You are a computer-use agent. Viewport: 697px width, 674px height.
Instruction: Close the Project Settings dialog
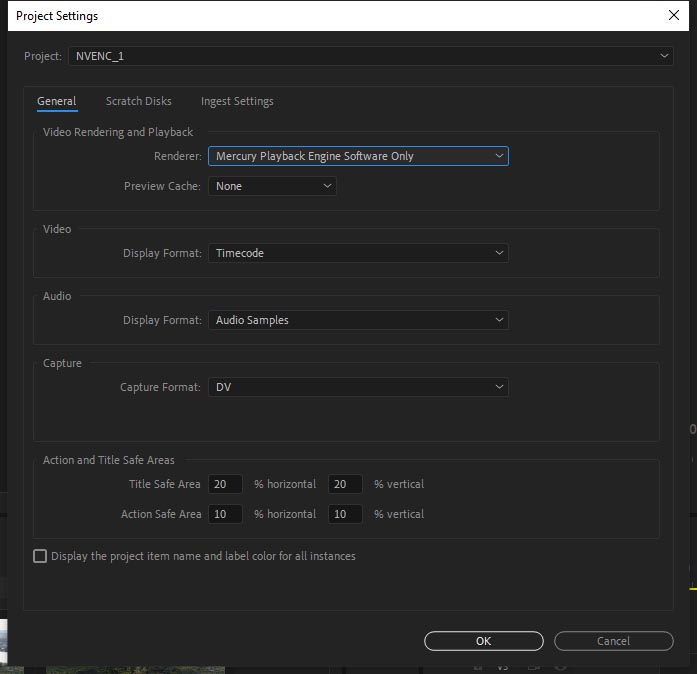(673, 15)
